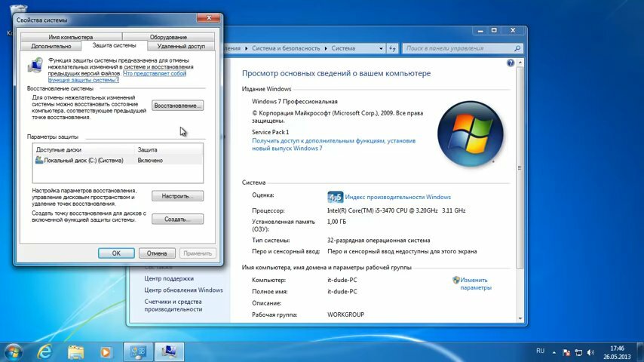Click Включено protection status cell

(150, 160)
